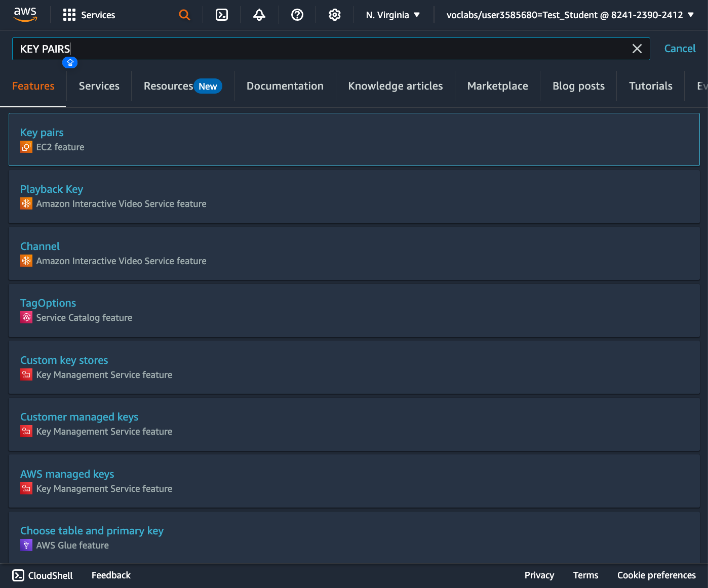Open the help question mark menu
This screenshot has width=708, height=588.
tap(297, 15)
